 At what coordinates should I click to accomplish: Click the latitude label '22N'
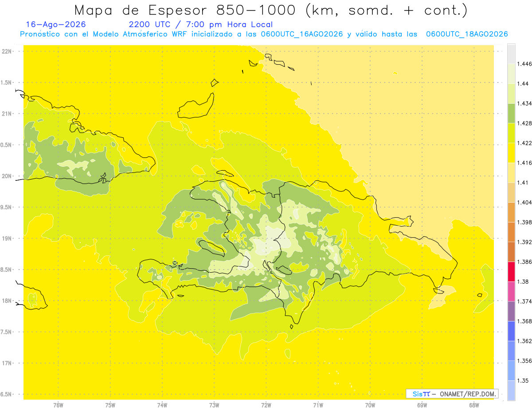click(8, 51)
